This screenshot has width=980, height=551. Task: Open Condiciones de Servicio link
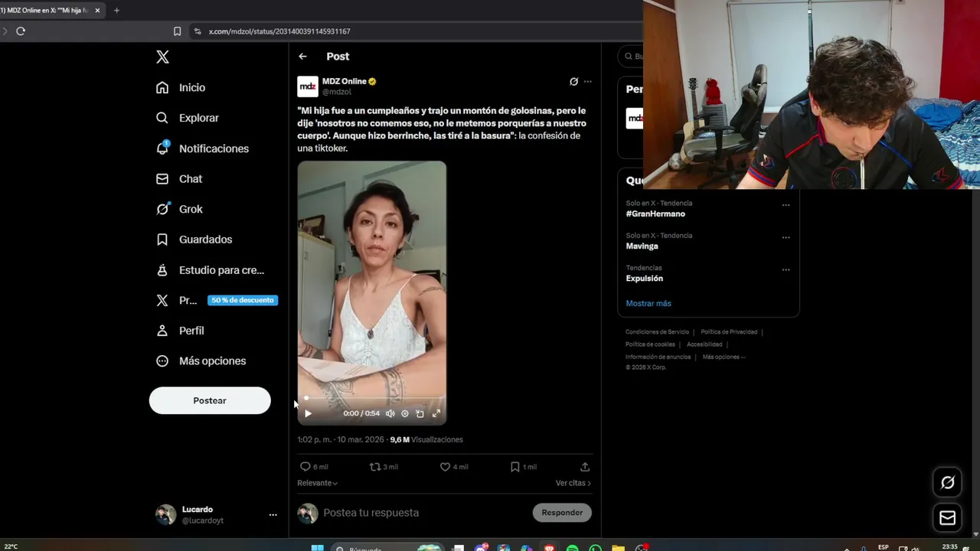coord(657,332)
